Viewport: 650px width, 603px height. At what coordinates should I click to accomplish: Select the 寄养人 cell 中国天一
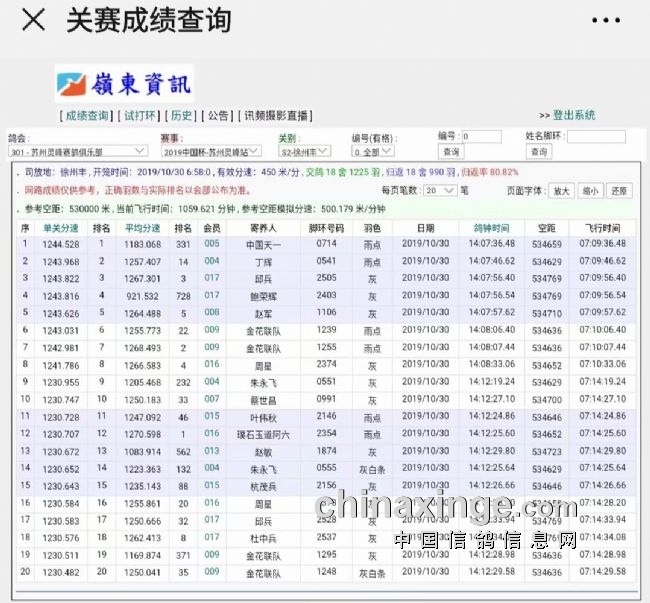coord(263,245)
